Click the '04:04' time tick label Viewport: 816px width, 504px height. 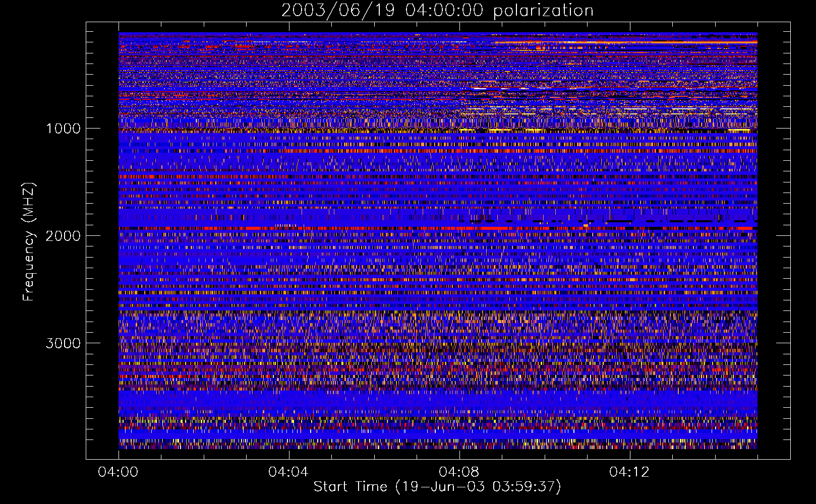(x=288, y=472)
